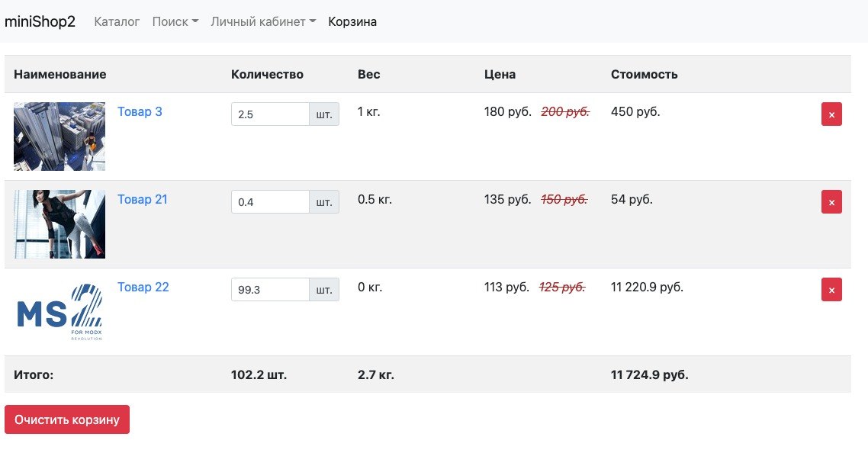Viewport: 868px width, 450px height.
Task: Open the Товар 21 product link
Action: point(143,199)
